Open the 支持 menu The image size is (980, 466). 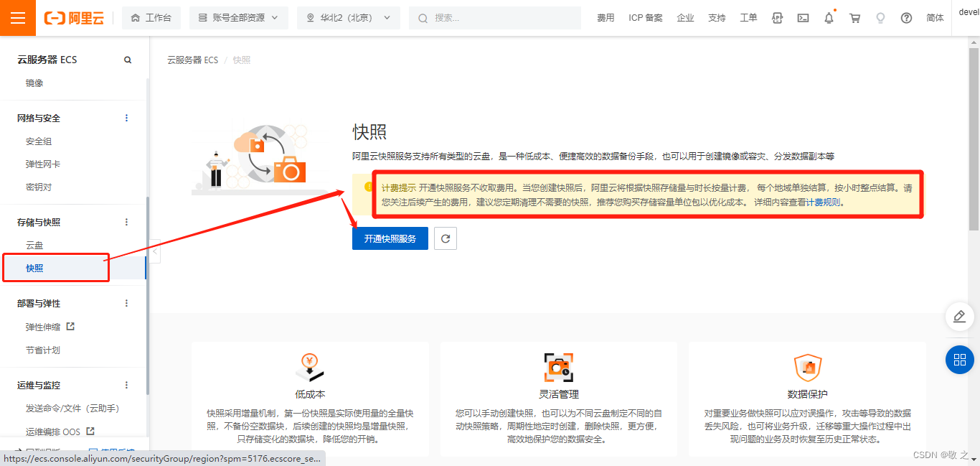click(717, 18)
